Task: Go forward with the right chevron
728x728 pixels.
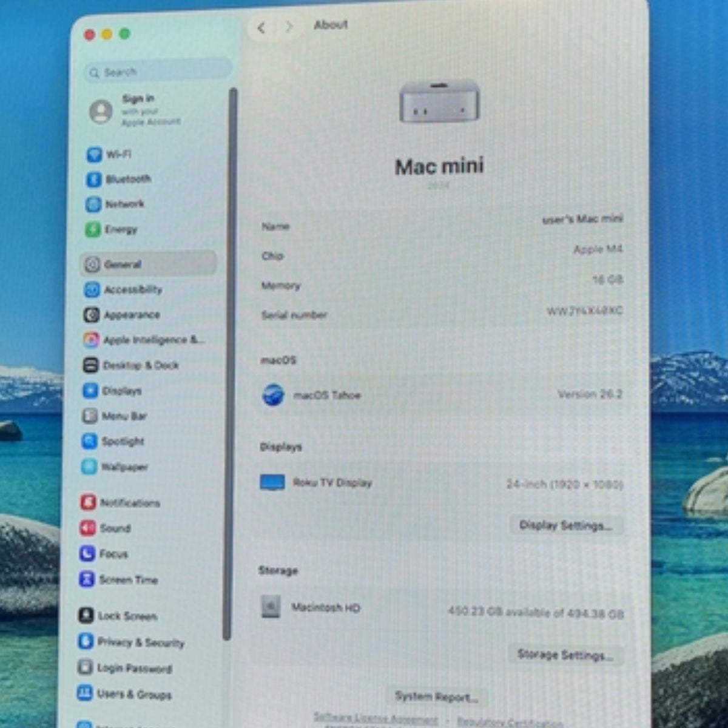Action: 289,27
